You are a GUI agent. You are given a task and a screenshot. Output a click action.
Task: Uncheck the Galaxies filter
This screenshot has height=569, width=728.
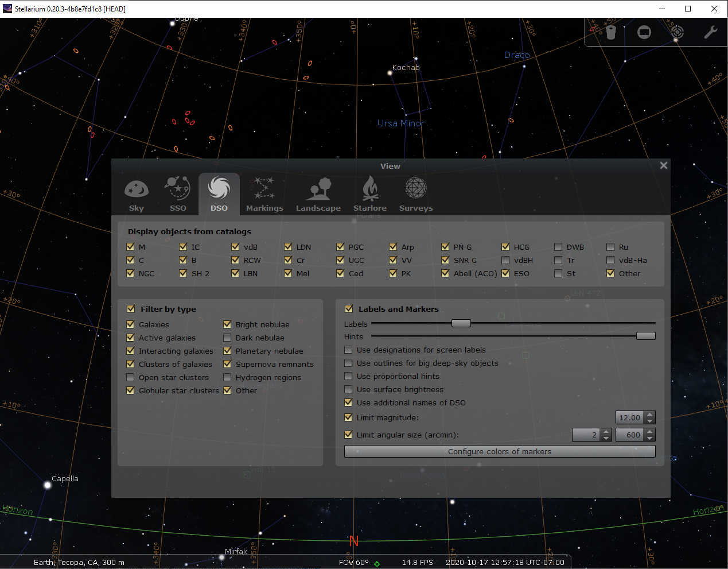(130, 324)
